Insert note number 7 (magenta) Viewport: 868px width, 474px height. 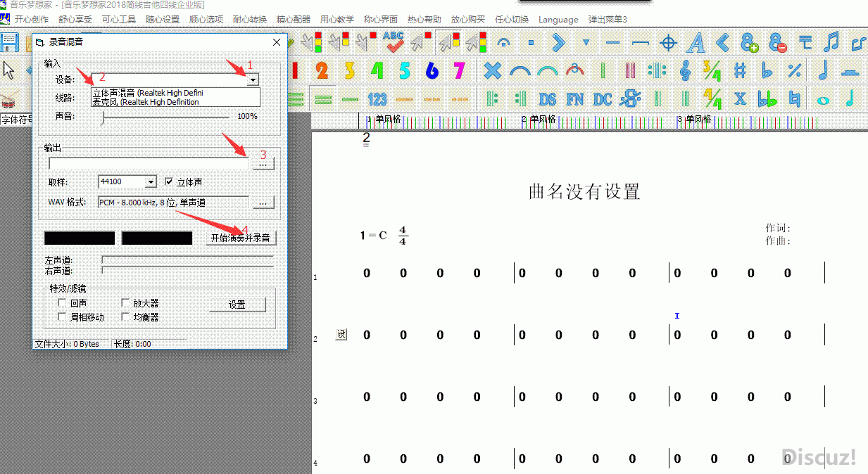click(x=459, y=70)
